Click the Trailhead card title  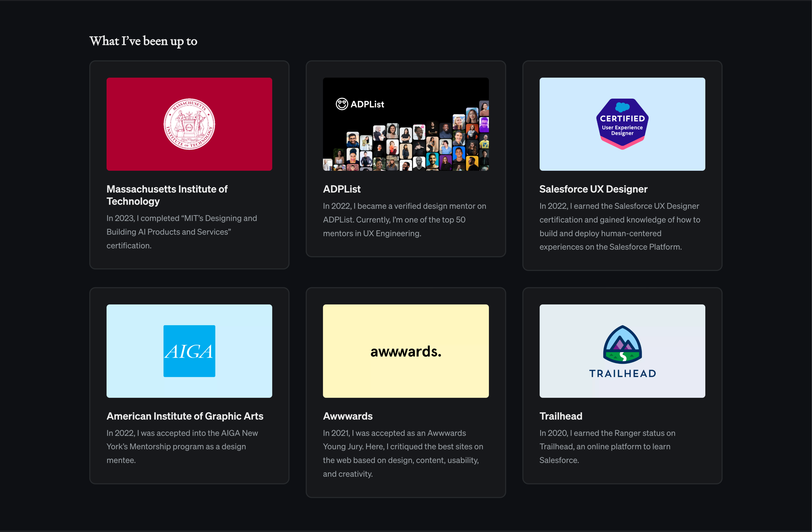tap(561, 416)
